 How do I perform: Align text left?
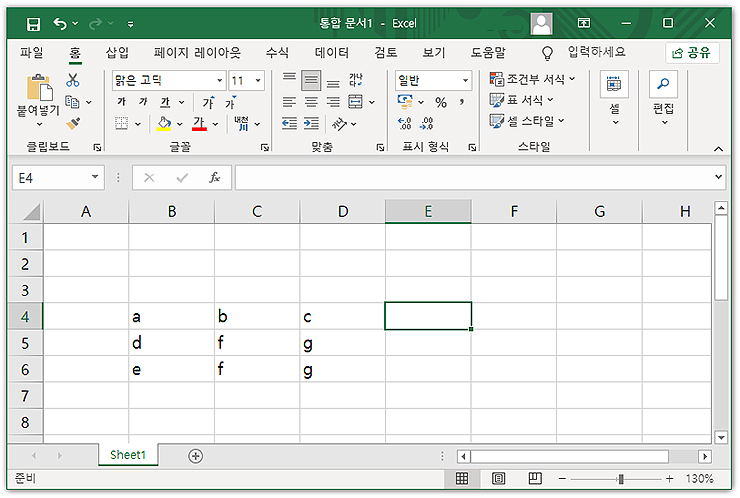(289, 102)
